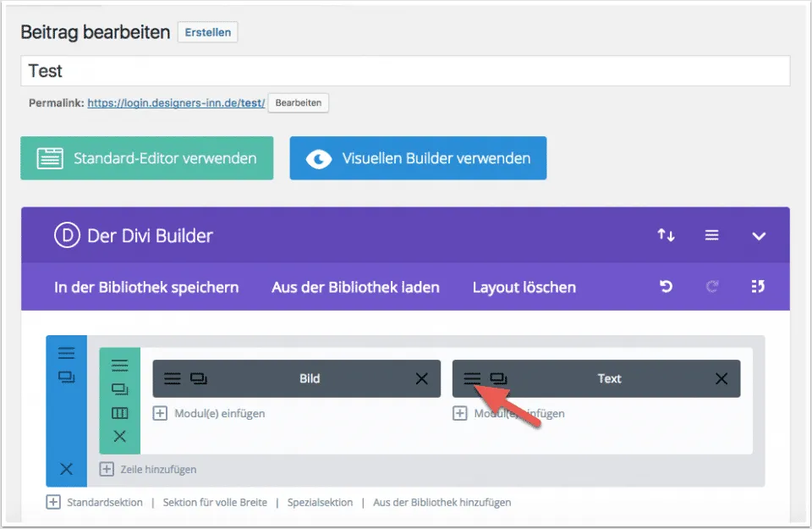Screen dimensions: 812x529
Task: Open the Divi Builder hamburger menu
Action: [711, 235]
